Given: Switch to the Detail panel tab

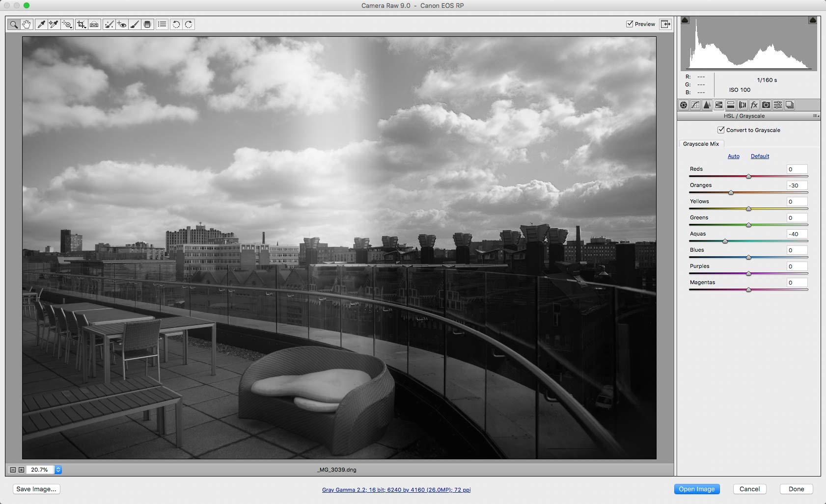Looking at the screenshot, I should pos(707,105).
